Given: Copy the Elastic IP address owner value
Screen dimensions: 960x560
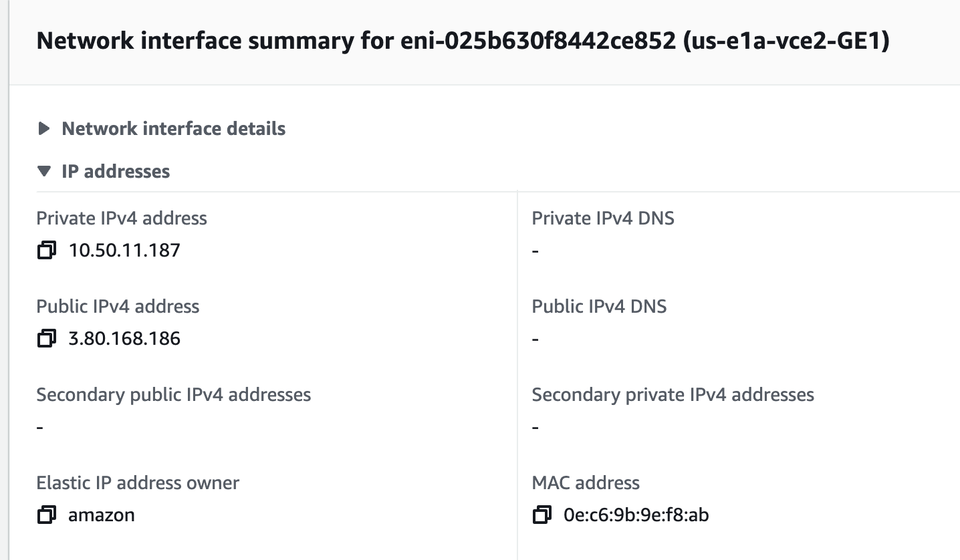Looking at the screenshot, I should tap(46, 515).
